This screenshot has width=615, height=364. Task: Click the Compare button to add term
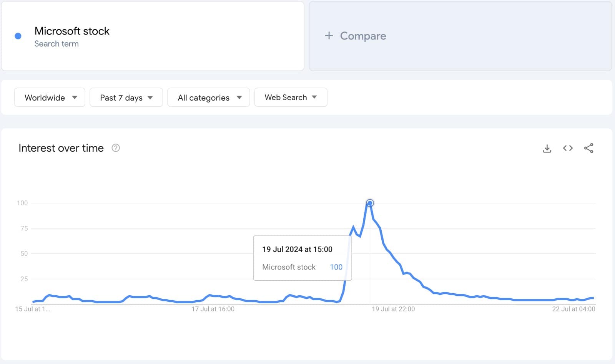(363, 36)
